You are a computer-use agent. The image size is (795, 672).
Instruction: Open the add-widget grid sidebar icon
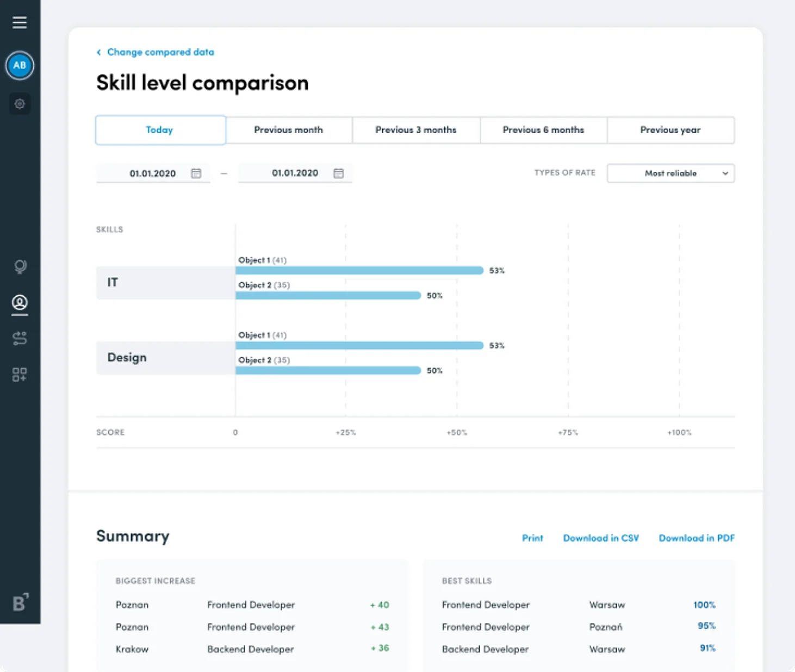[20, 375]
